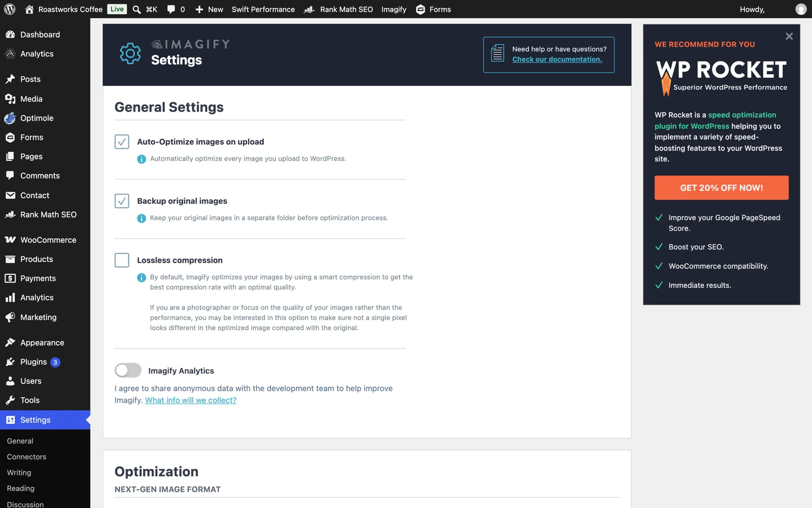Click the Marketing megaphone icon

[10, 317]
